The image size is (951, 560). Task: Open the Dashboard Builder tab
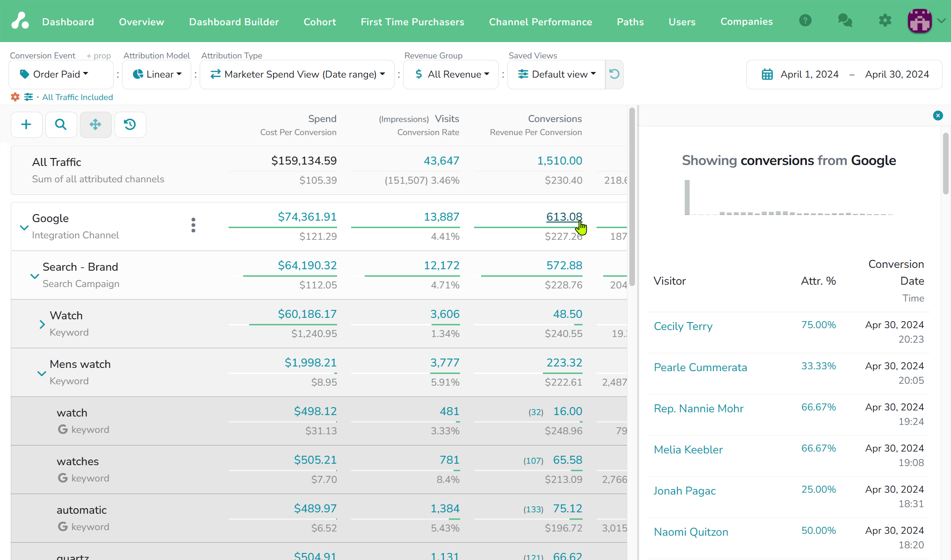[234, 22]
